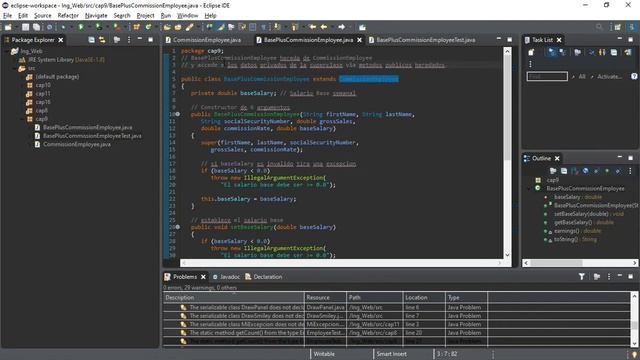Close the Task List tab
Screen dimensions: 640x360
559,40
